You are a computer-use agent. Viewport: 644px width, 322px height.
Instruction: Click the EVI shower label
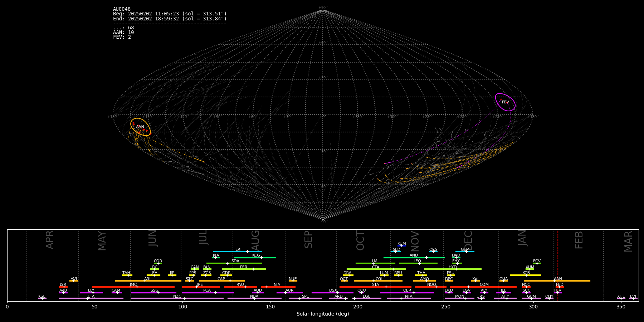pos(633,297)
